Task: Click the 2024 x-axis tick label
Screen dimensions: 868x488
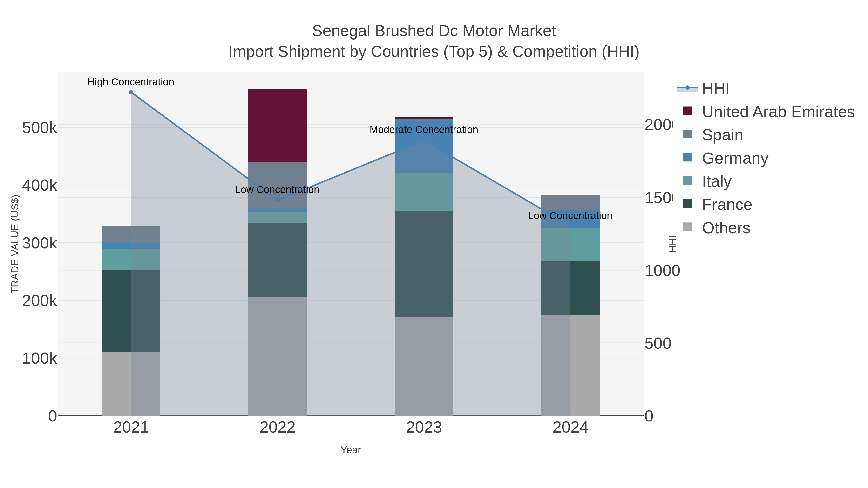Action: pos(570,428)
